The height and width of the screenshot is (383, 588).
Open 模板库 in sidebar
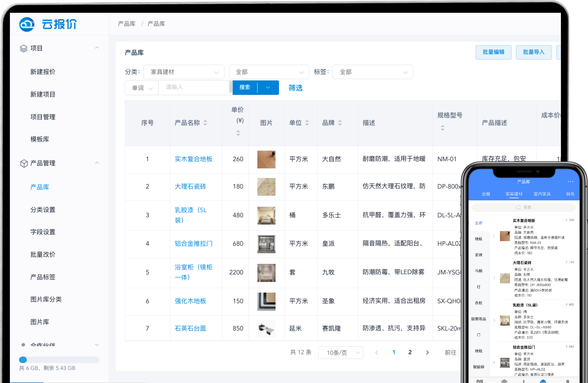point(40,139)
